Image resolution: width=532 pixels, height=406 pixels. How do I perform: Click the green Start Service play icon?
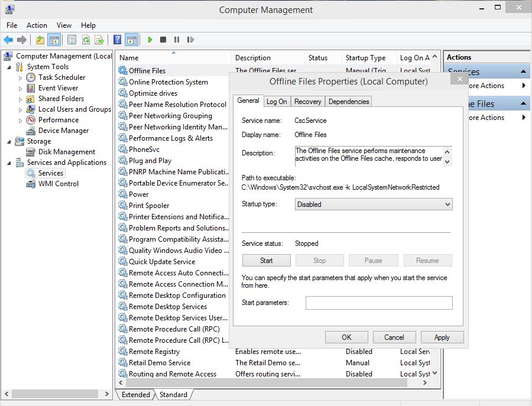pyautogui.click(x=150, y=40)
